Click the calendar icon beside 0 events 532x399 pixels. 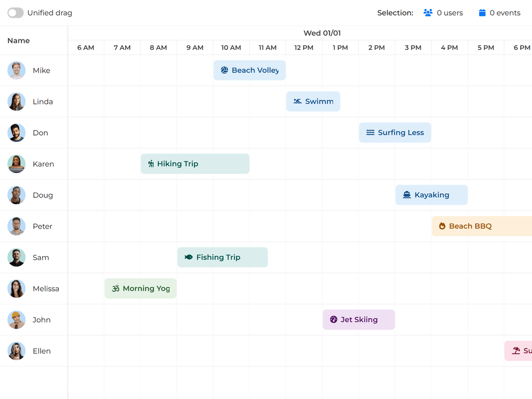(482, 13)
